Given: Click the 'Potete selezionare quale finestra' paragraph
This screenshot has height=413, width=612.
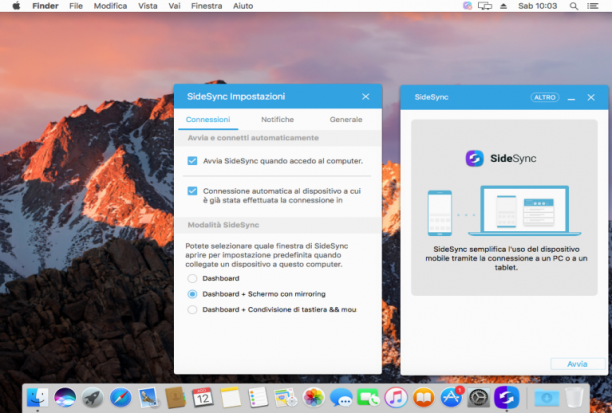Looking at the screenshot, I should point(267,255).
